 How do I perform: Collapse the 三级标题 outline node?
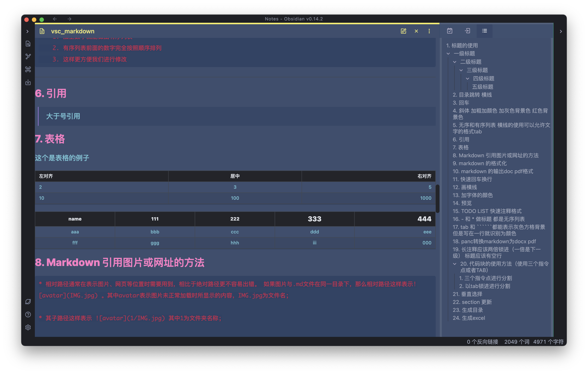[461, 70]
